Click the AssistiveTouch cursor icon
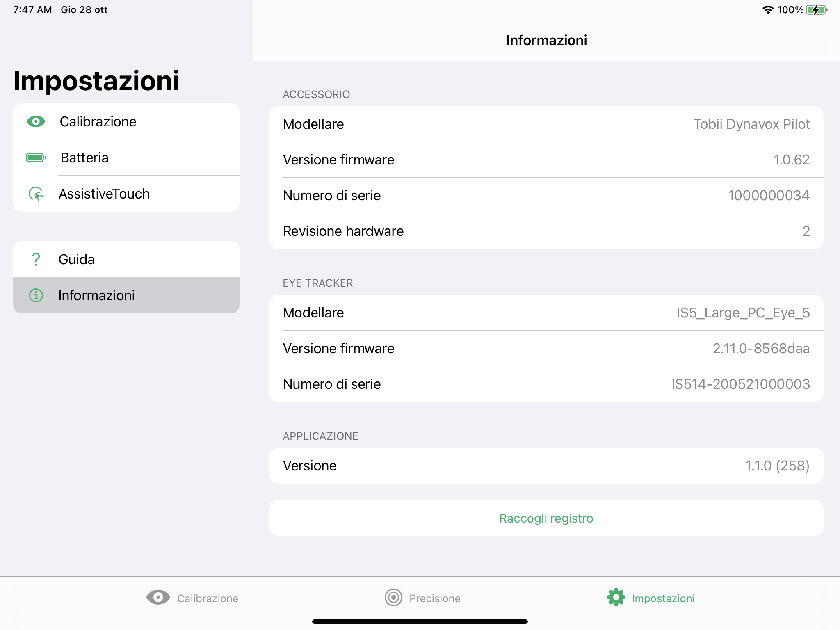This screenshot has width=840, height=630. pyautogui.click(x=36, y=194)
